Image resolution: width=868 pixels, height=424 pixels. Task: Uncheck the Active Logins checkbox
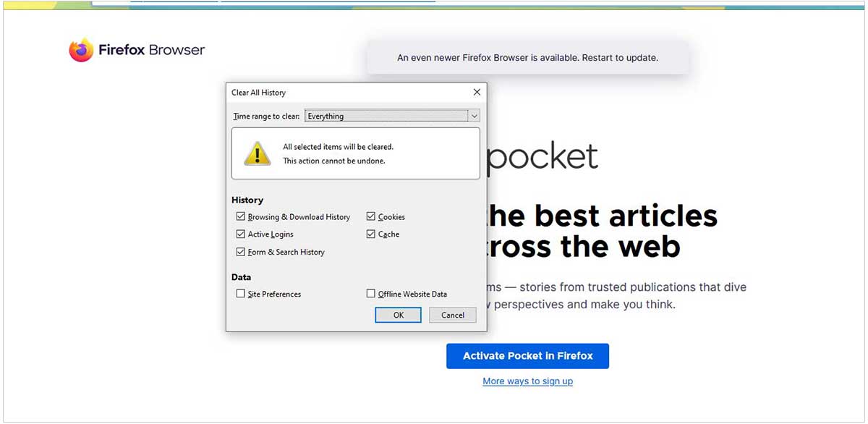241,234
